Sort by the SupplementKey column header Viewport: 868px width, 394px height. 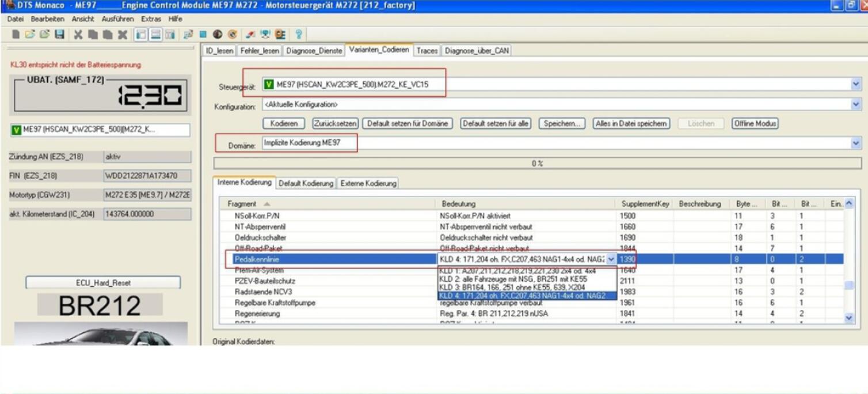click(645, 204)
